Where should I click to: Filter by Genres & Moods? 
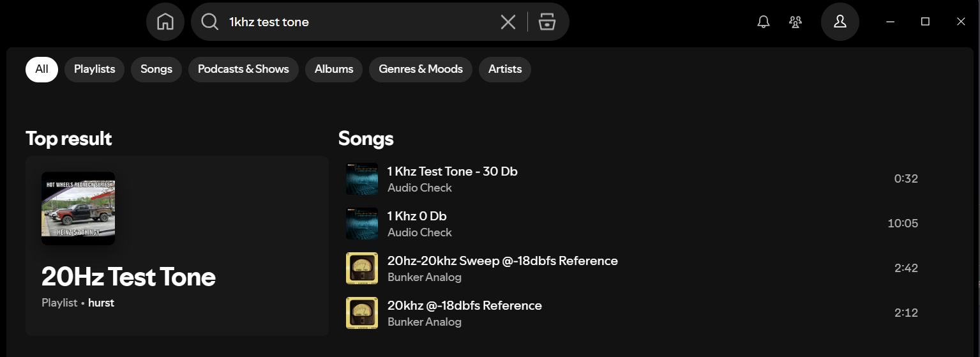click(x=421, y=69)
